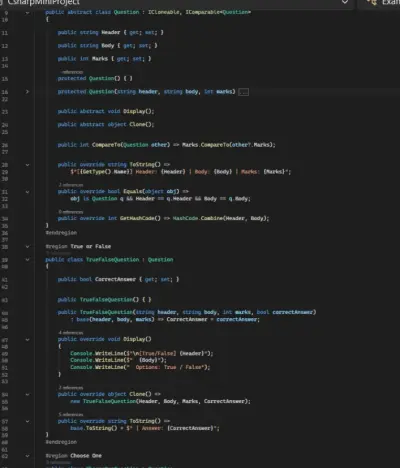Collapse the Equals(object obj) method

27,192
